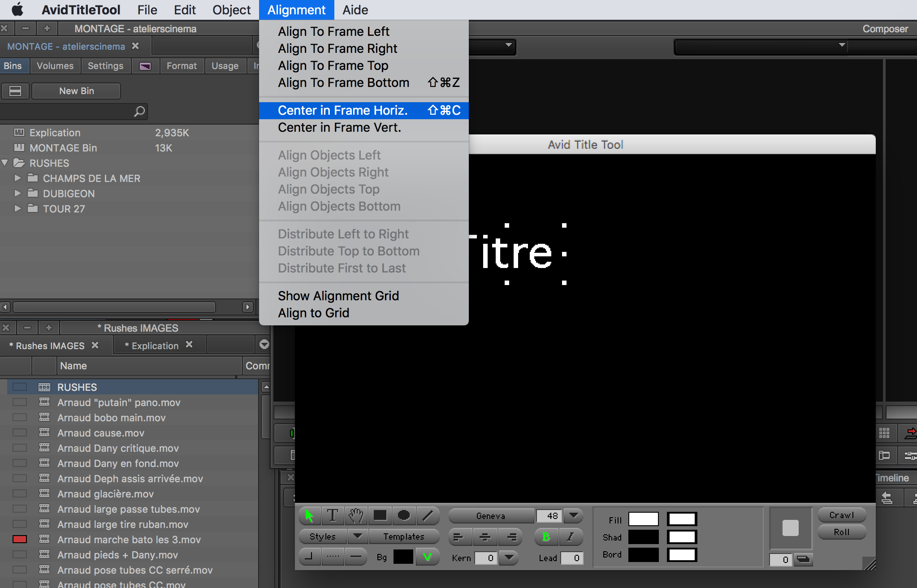Click the New Bin button

(76, 91)
